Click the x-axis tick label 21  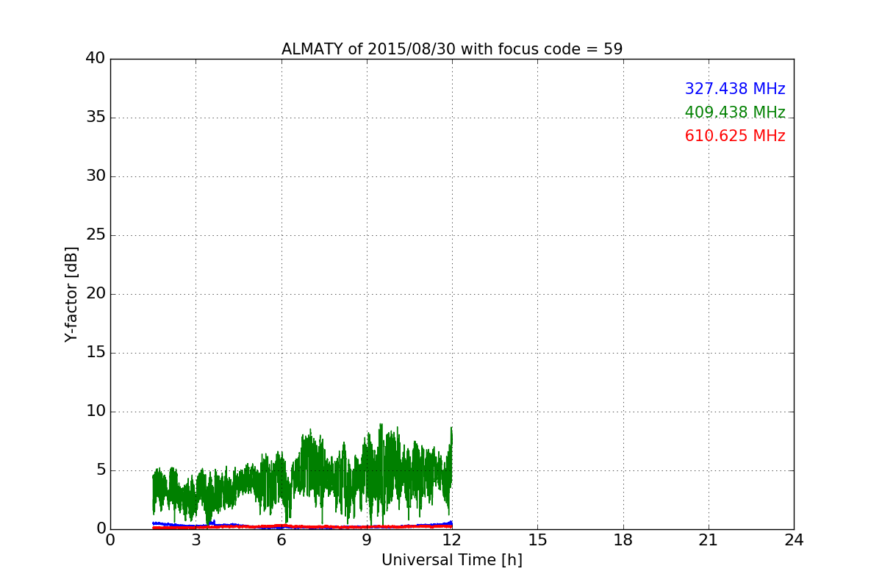(709, 540)
